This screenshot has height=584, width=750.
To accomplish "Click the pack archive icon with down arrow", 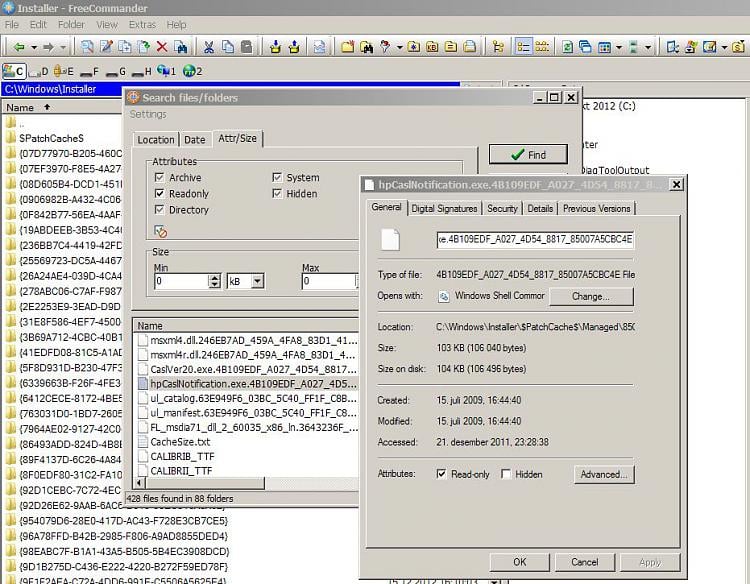I will click(275, 47).
